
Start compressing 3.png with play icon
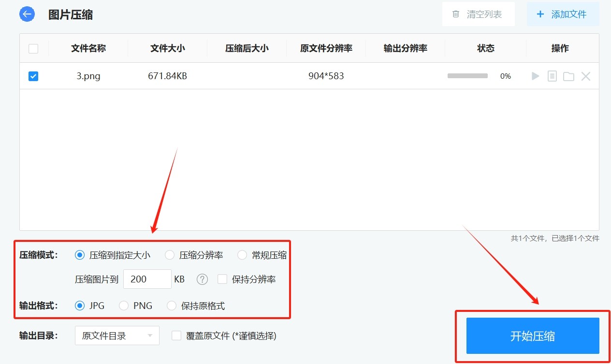coord(535,76)
